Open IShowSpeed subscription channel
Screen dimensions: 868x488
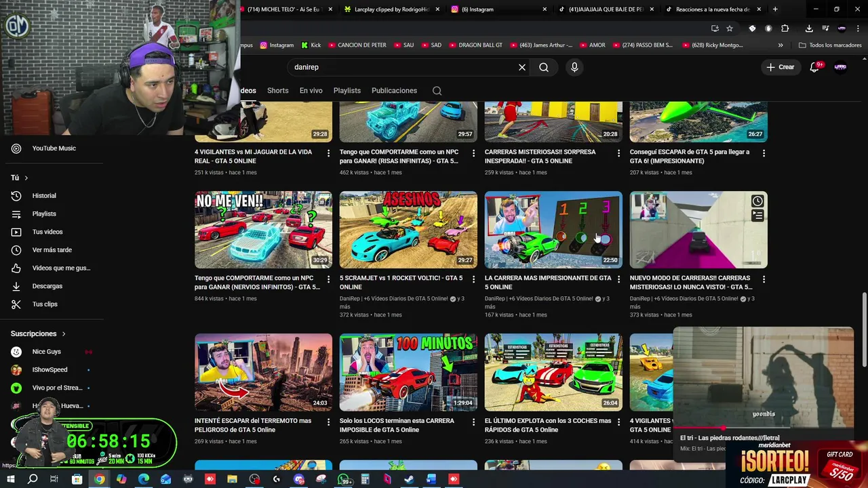coord(50,370)
